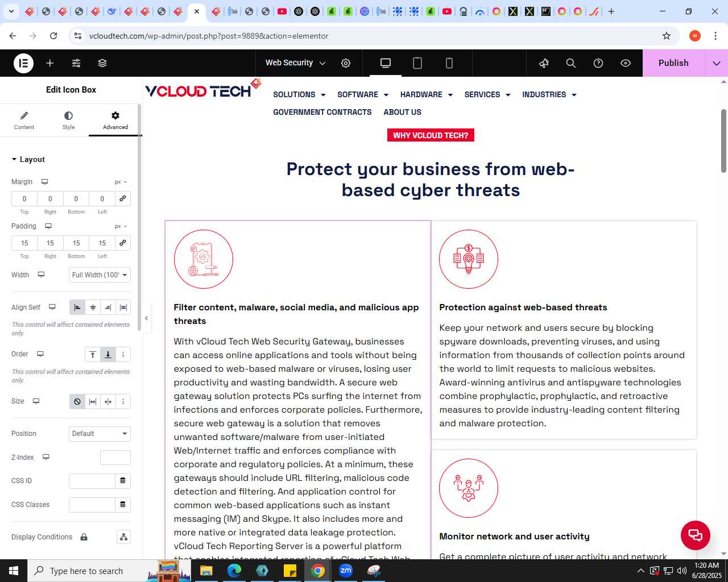The height and width of the screenshot is (582, 728).
Task: Open responsive device selector beside Z-Index
Action: pyautogui.click(x=46, y=457)
